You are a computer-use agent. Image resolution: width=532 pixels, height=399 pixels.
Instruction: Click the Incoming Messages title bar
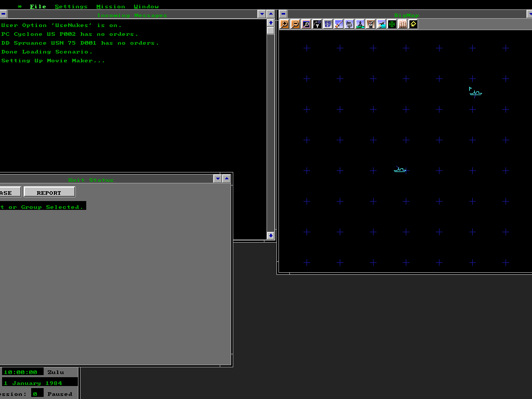pyautogui.click(x=132, y=14)
